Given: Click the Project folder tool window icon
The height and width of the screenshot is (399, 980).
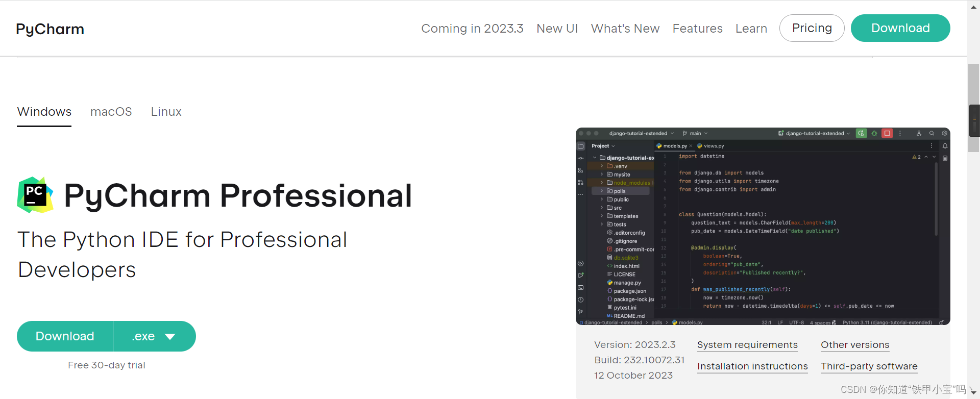Looking at the screenshot, I should pyautogui.click(x=581, y=146).
